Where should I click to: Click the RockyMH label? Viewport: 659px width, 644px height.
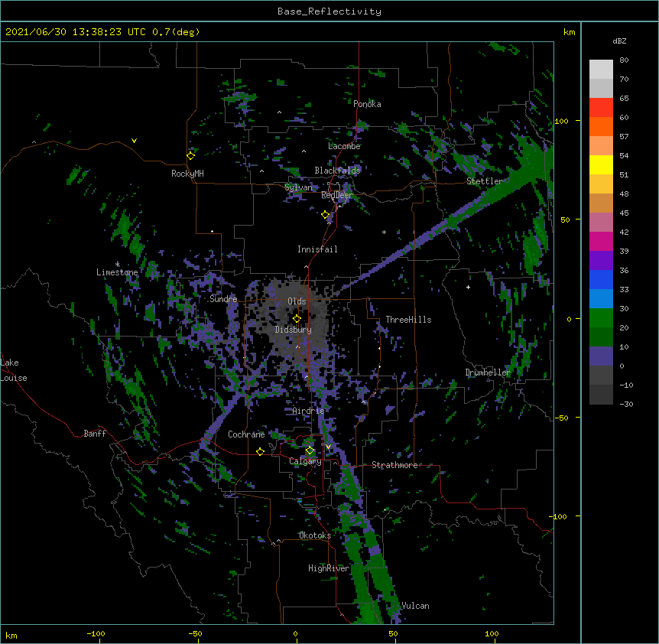[187, 174]
